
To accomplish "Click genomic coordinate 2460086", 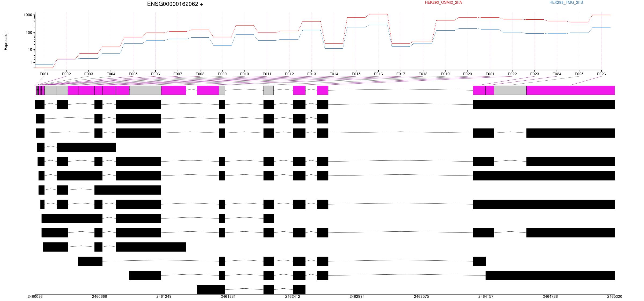I will [35, 296].
